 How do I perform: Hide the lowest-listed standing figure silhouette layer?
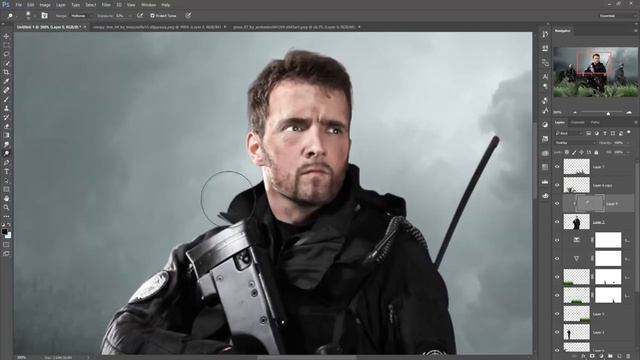pyautogui.click(x=557, y=332)
